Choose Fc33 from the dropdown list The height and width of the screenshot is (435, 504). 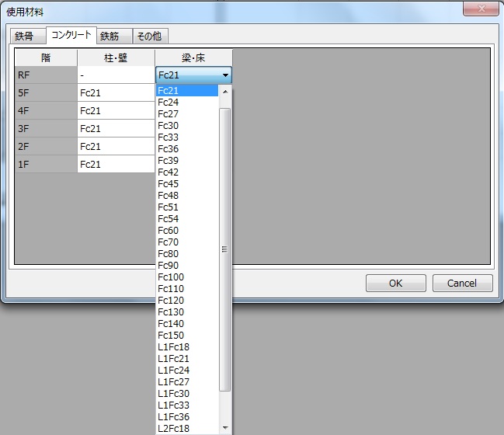pyautogui.click(x=187, y=137)
